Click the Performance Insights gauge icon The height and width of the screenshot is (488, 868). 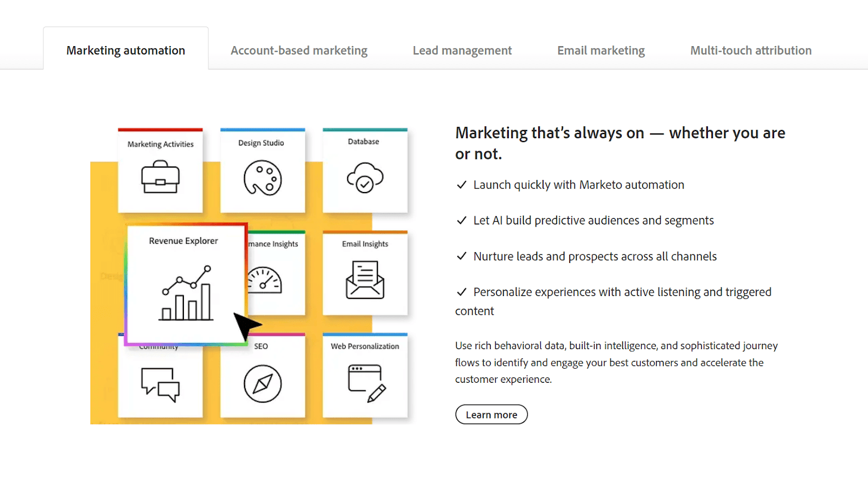point(266,282)
